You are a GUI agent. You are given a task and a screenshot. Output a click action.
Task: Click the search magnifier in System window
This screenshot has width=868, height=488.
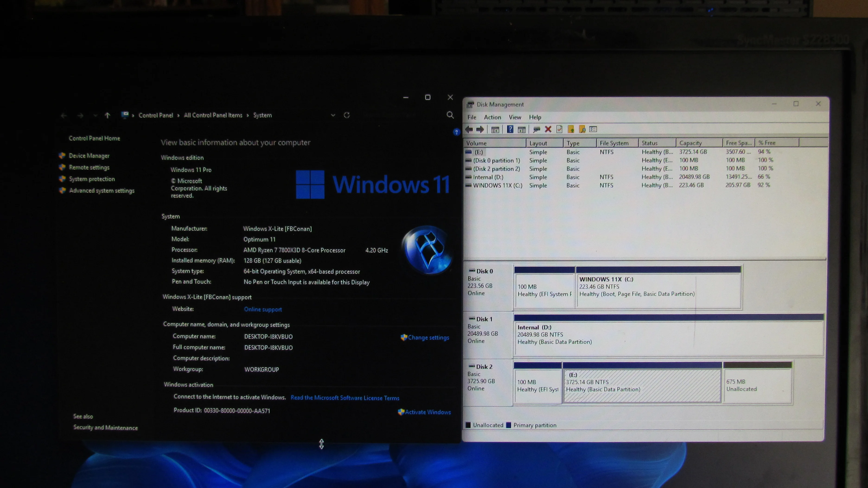click(x=450, y=115)
